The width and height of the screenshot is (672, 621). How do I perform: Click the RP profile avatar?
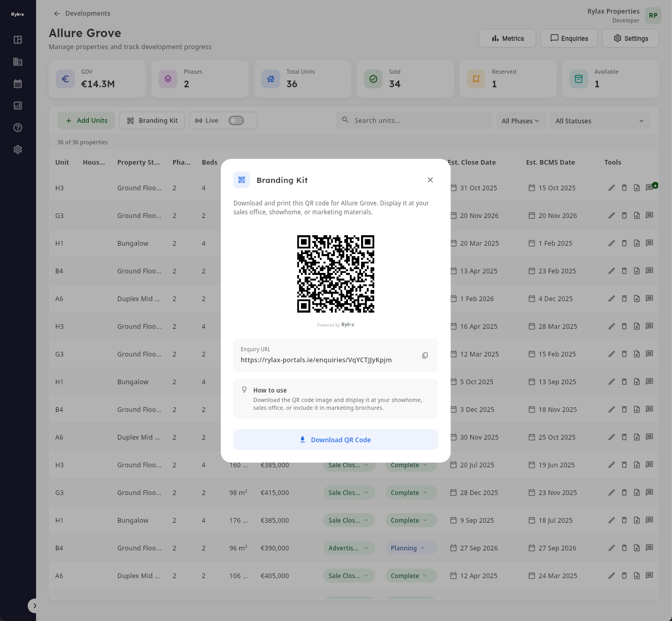(x=653, y=16)
